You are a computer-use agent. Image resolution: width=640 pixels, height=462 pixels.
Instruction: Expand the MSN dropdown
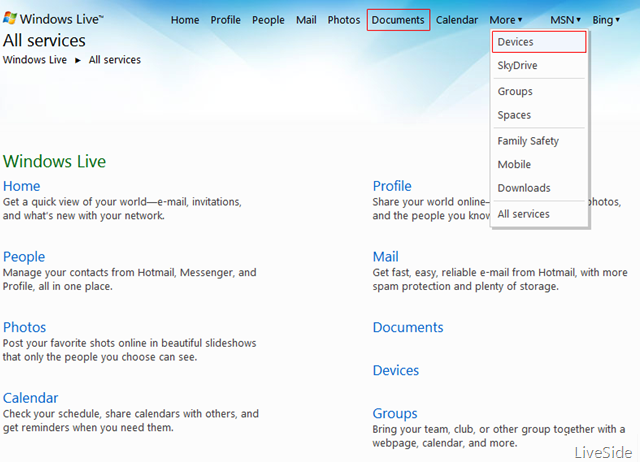click(565, 20)
